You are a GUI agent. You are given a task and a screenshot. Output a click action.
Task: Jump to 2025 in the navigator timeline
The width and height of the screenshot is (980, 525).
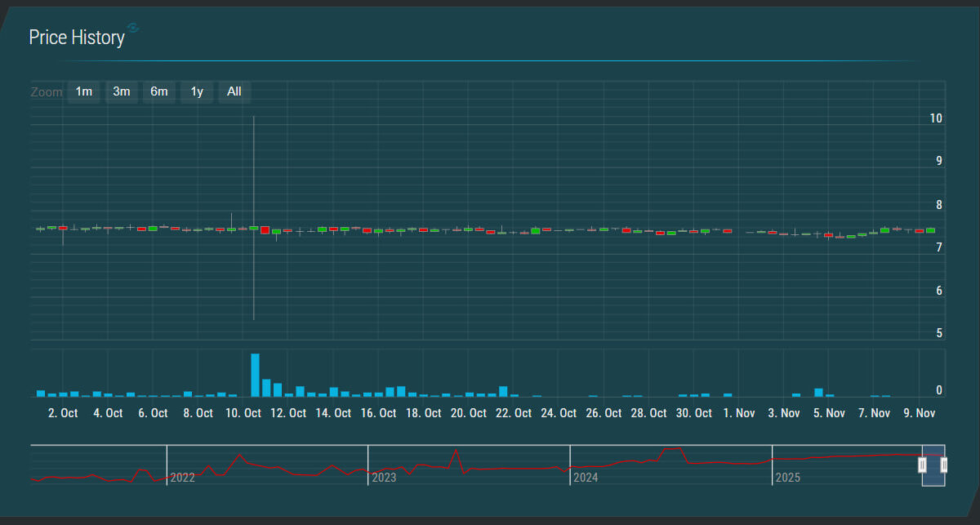tap(788, 477)
